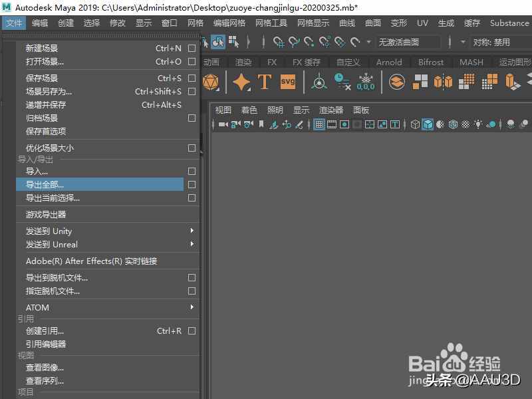Click the mirror geometry shelf icon
Viewport: 532px width, 399px height.
[443, 82]
